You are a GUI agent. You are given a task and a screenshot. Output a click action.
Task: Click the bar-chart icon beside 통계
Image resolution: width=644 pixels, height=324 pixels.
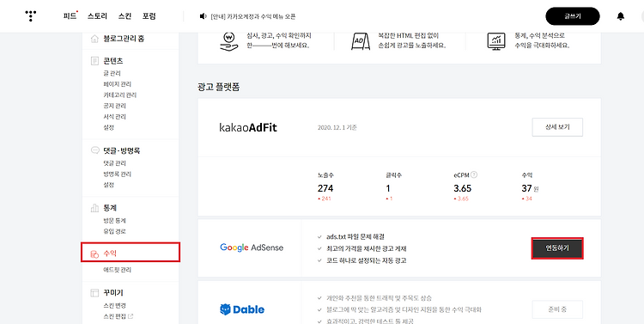(94, 209)
